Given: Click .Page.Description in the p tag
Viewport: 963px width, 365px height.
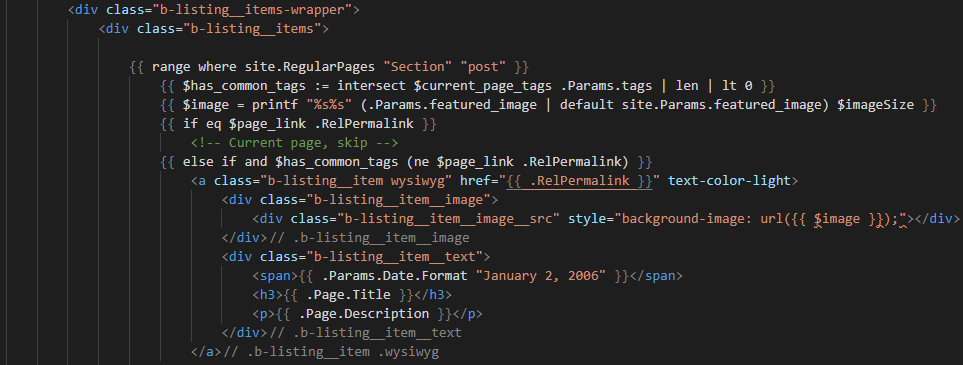Looking at the screenshot, I should click(364, 314).
